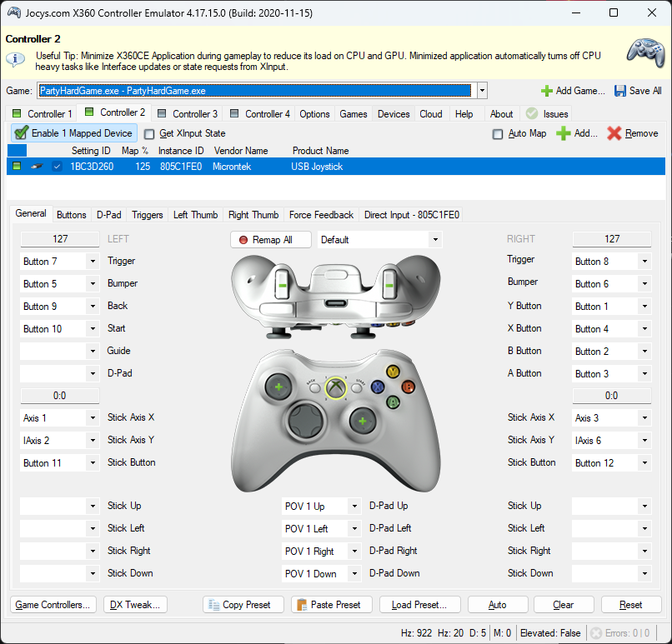
Task: Expand the Guide mapping dropdown
Action: click(x=93, y=351)
